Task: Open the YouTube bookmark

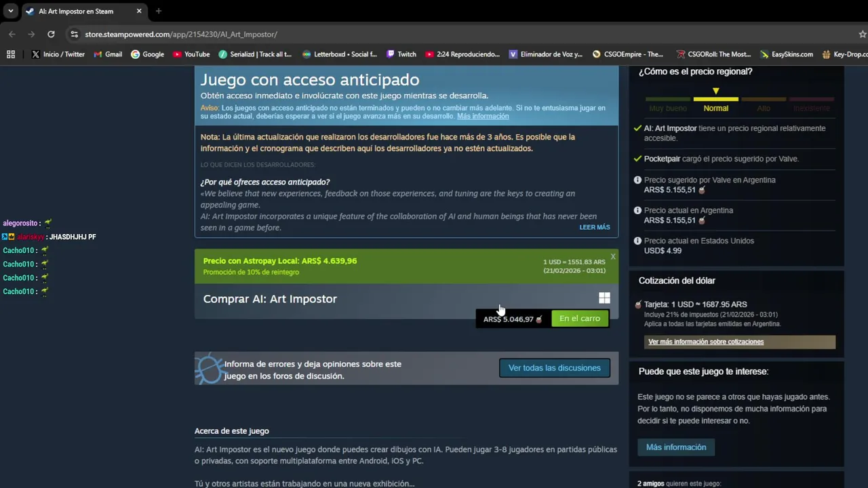Action: coord(191,54)
